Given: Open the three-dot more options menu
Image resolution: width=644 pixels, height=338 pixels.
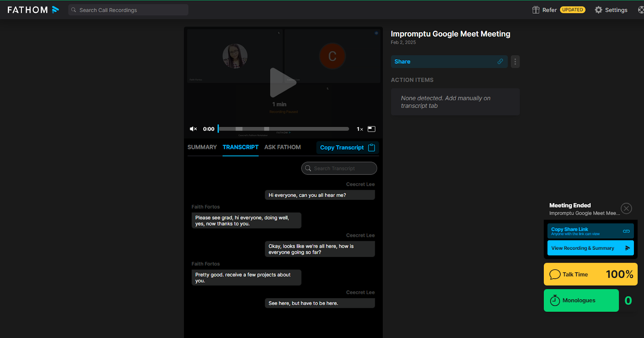Looking at the screenshot, I should tap(515, 62).
